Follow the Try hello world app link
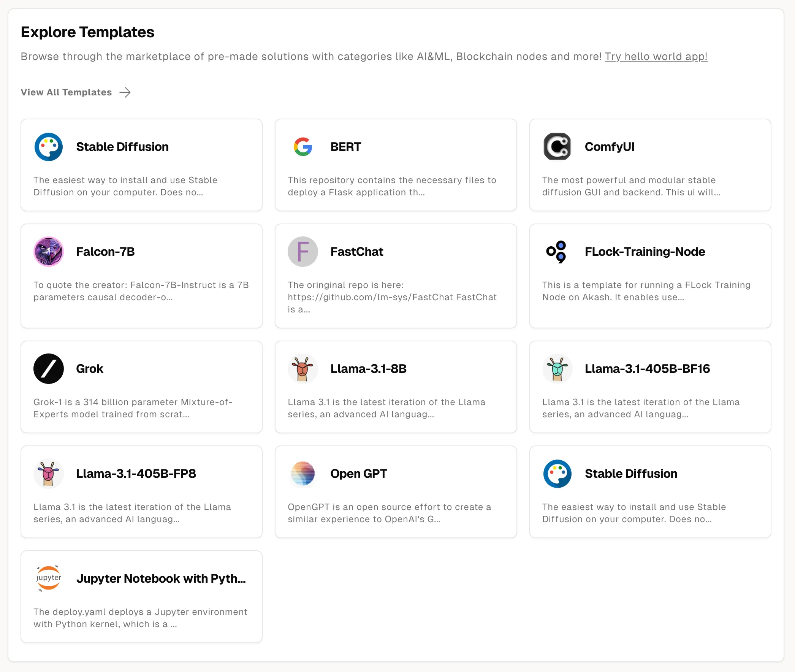 coord(656,56)
